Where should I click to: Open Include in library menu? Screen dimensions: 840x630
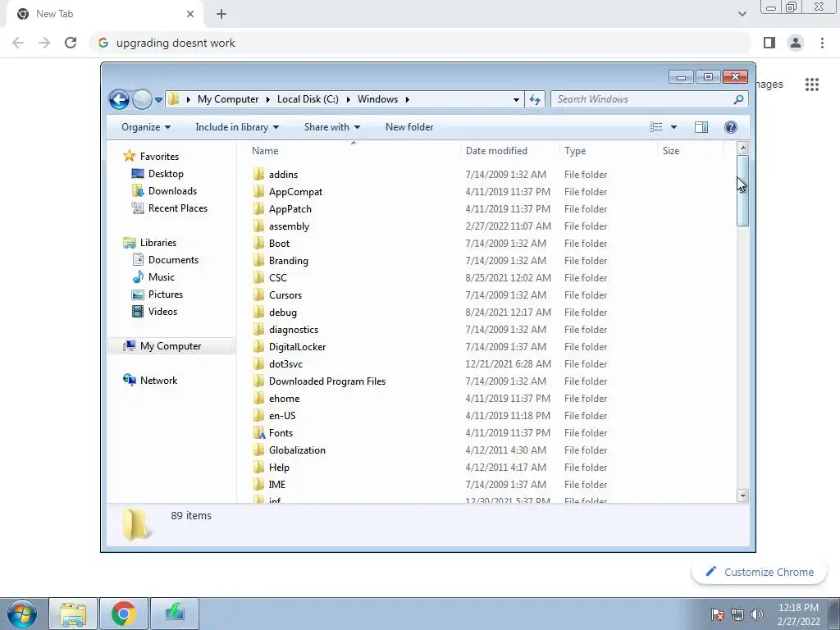(237, 127)
